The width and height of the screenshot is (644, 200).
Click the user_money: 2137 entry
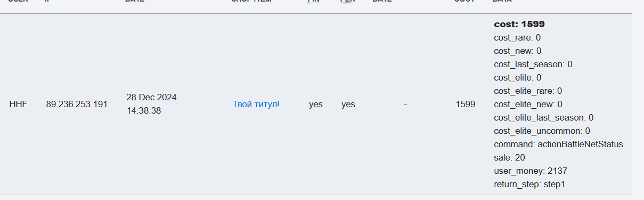pos(527,171)
